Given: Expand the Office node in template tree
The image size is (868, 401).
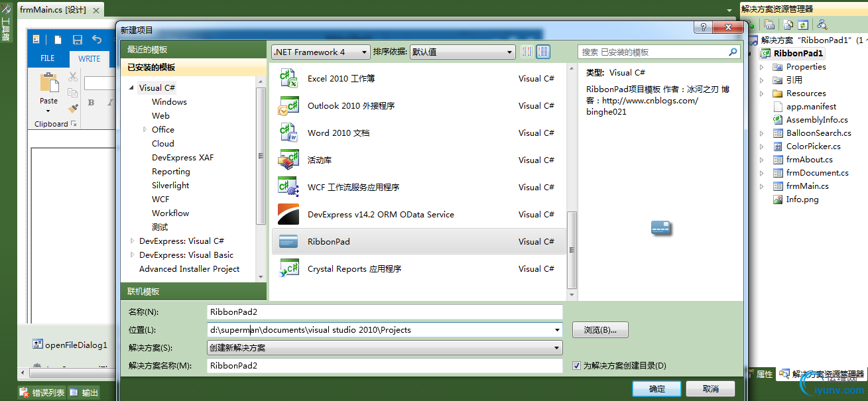Looking at the screenshot, I should click(145, 129).
